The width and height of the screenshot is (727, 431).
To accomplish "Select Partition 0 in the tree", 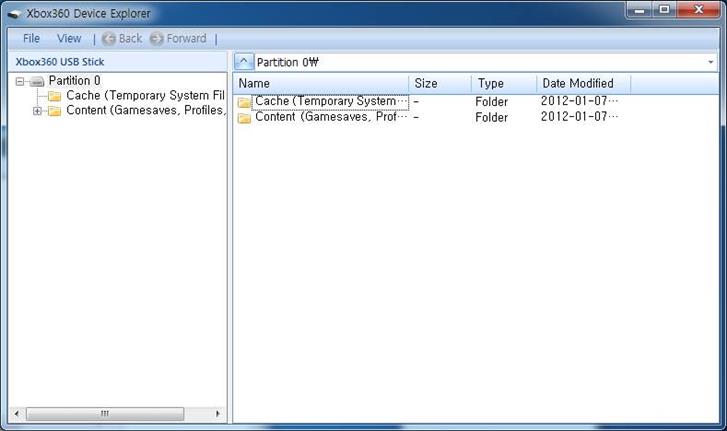I will (x=74, y=81).
